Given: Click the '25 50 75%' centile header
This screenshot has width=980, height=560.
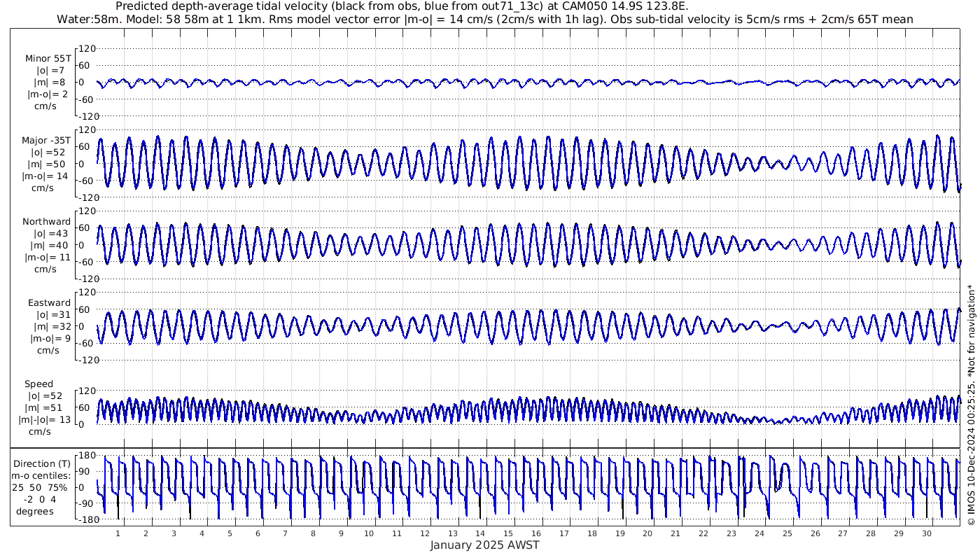Looking at the screenshot, I should 39,487.
